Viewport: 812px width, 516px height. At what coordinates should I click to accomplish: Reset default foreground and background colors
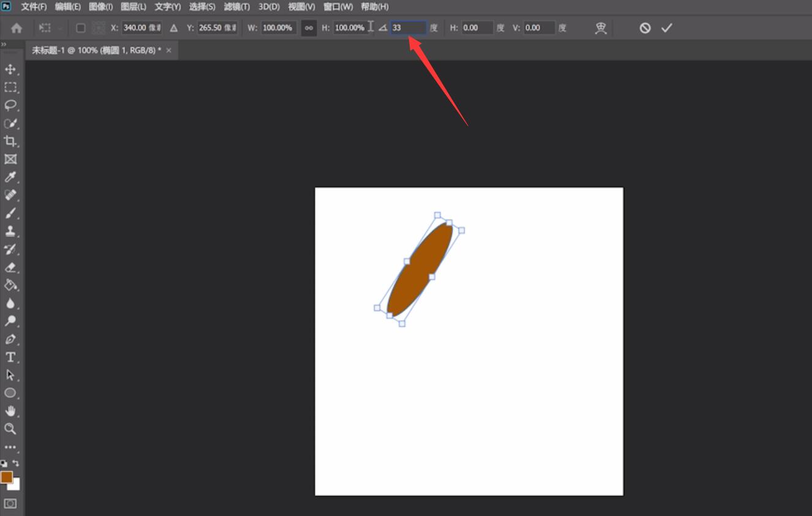tap(4, 464)
